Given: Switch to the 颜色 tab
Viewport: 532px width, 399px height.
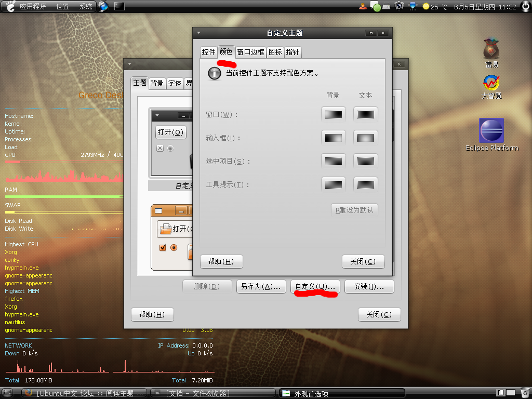Looking at the screenshot, I should [x=226, y=52].
